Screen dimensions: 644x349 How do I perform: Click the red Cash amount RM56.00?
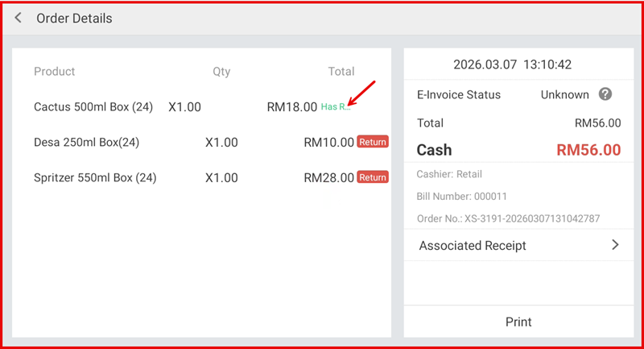[588, 150]
